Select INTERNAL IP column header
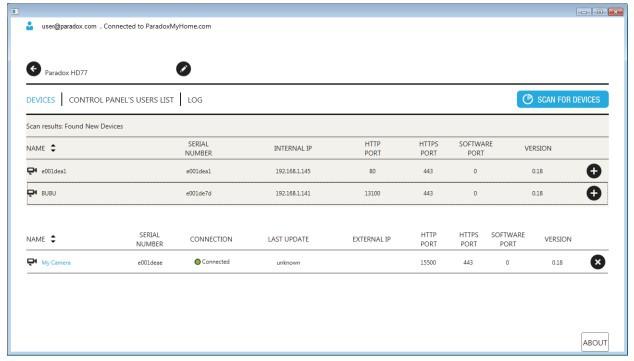634x361 pixels. coord(293,148)
